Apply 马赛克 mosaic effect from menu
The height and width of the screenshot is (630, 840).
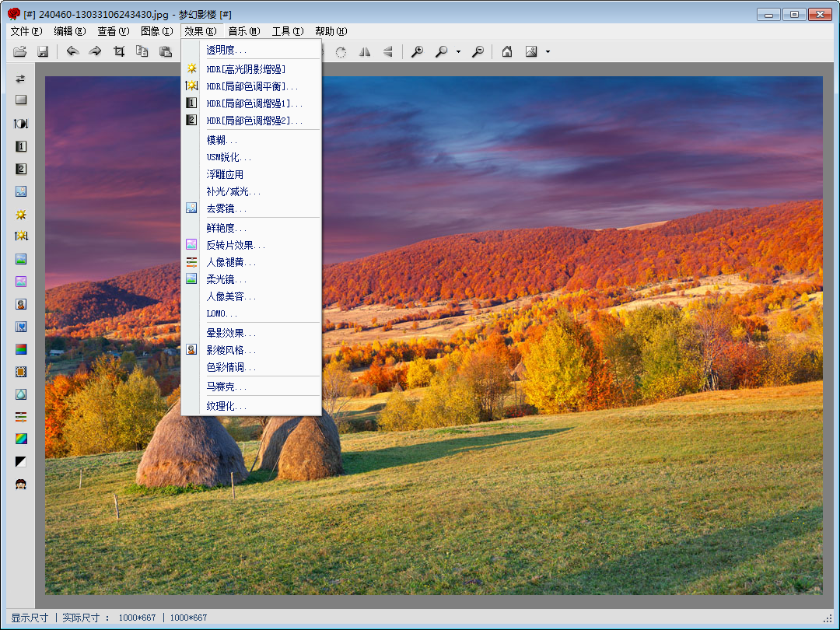[226, 387]
